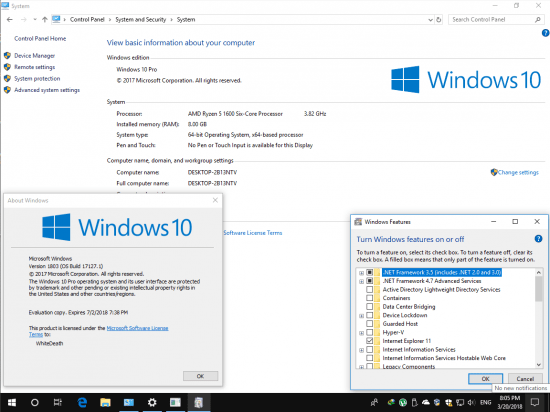Select System and Security breadcrumb
This screenshot has width=550, height=412.
141,20
